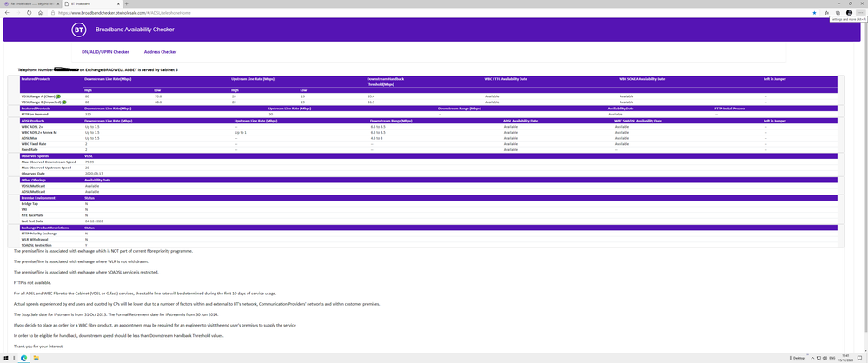Go back using the browser back arrow

coord(7,13)
